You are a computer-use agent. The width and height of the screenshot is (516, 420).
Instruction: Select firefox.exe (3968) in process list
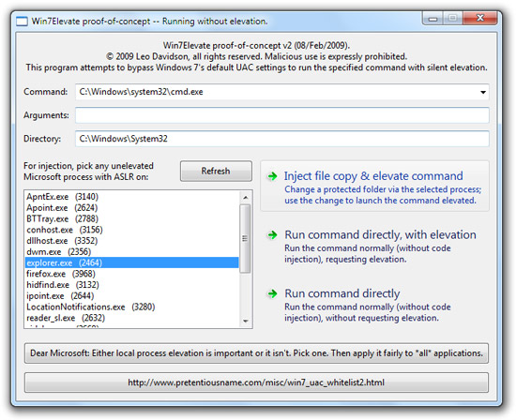(132, 274)
